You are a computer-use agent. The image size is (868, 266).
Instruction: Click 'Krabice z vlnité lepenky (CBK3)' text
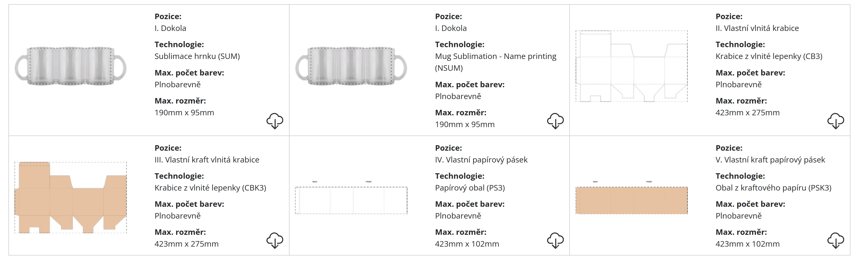point(210,188)
